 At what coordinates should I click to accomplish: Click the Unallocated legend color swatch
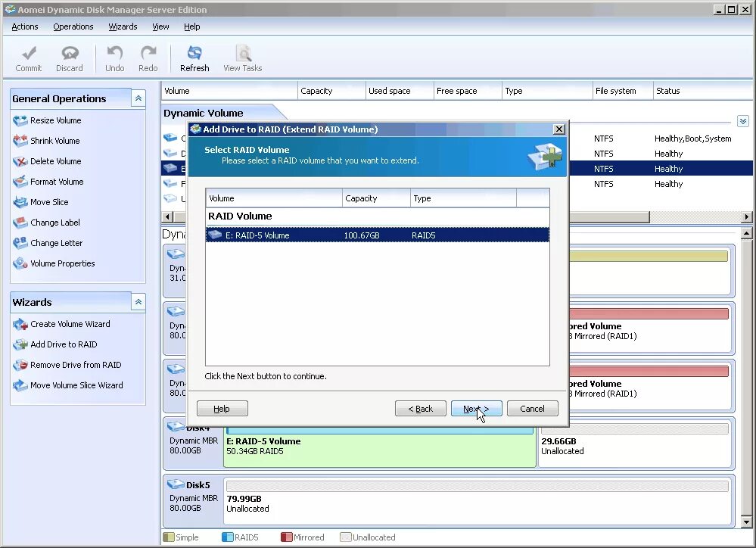point(345,537)
